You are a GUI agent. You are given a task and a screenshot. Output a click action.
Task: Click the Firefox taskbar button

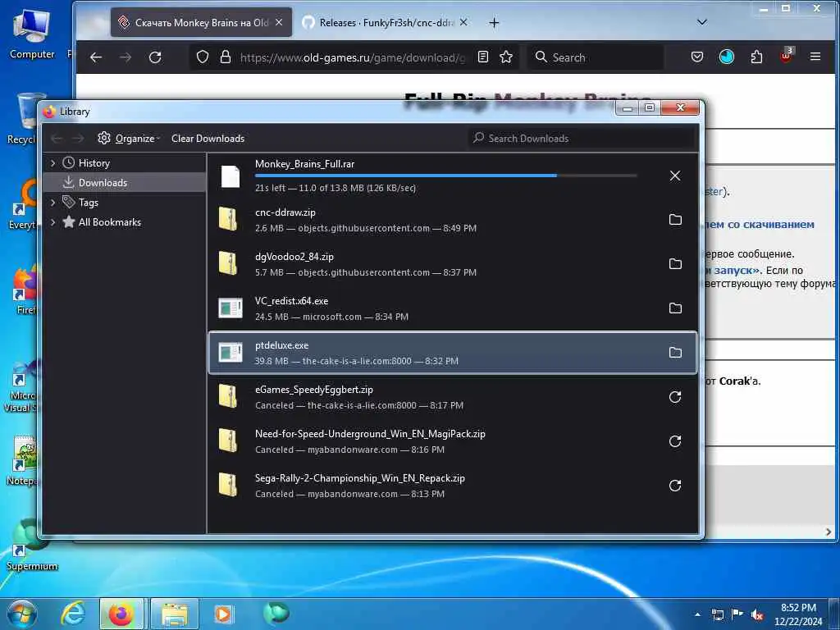coord(121,614)
